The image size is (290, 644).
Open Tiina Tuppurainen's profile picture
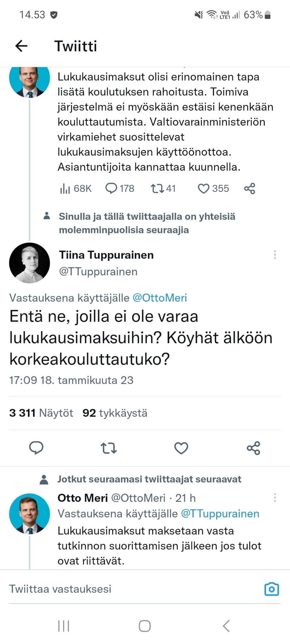pos(29,263)
